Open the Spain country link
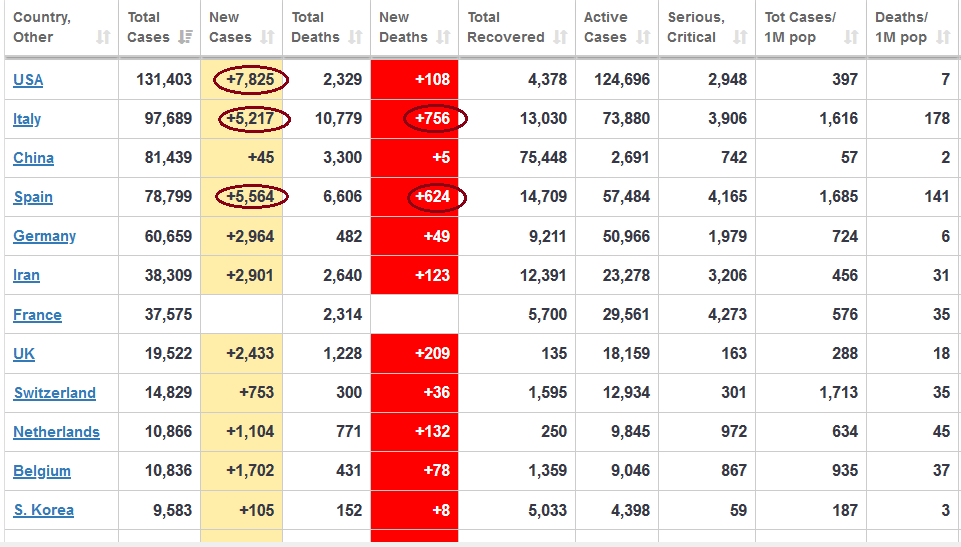 point(33,197)
